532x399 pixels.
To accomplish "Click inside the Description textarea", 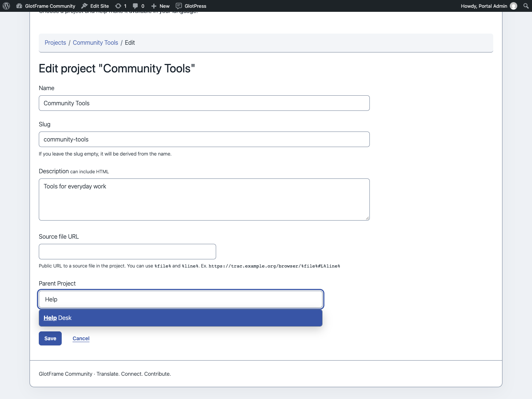I will pos(204,199).
